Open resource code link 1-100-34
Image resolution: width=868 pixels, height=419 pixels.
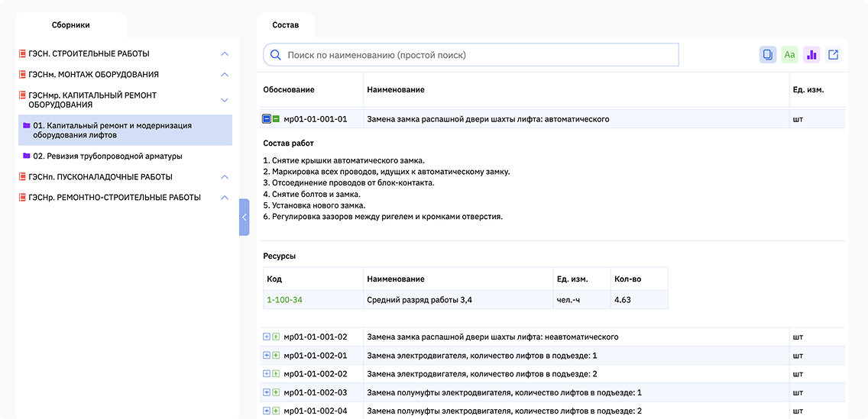coord(284,300)
